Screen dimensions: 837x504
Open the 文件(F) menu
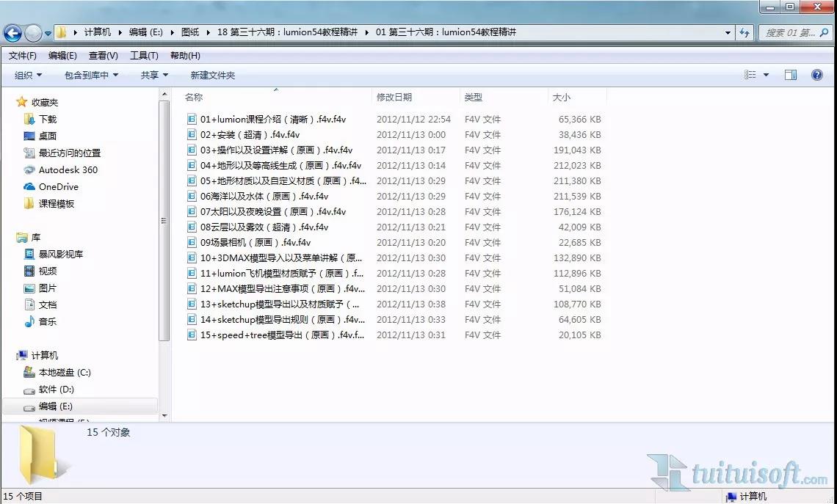[22, 55]
